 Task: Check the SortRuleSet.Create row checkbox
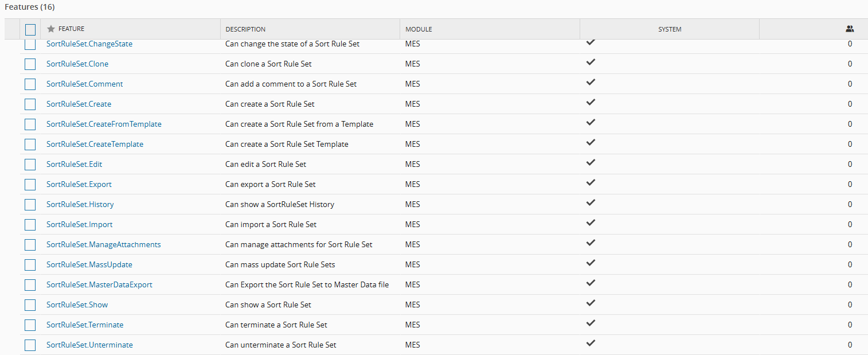click(x=30, y=104)
